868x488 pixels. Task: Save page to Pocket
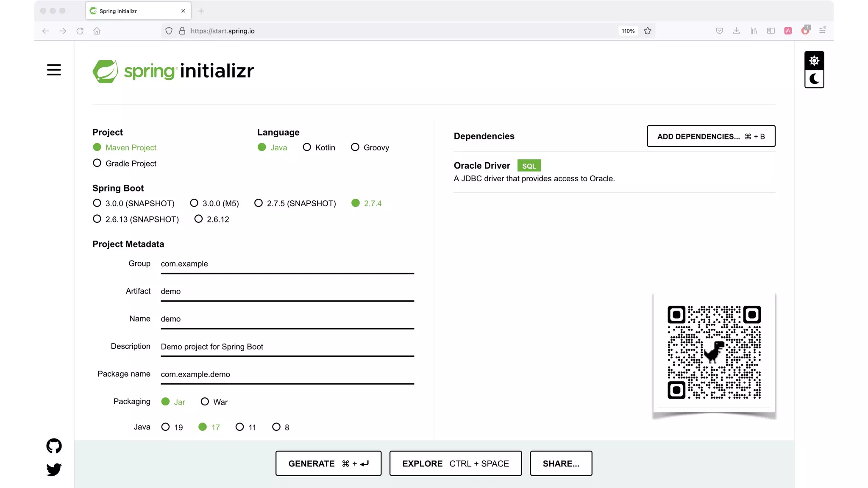click(x=719, y=31)
